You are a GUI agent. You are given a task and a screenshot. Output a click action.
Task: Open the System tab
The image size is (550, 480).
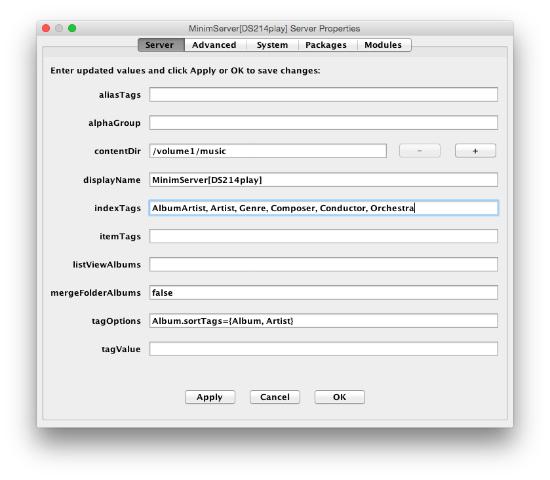pyautogui.click(x=272, y=45)
